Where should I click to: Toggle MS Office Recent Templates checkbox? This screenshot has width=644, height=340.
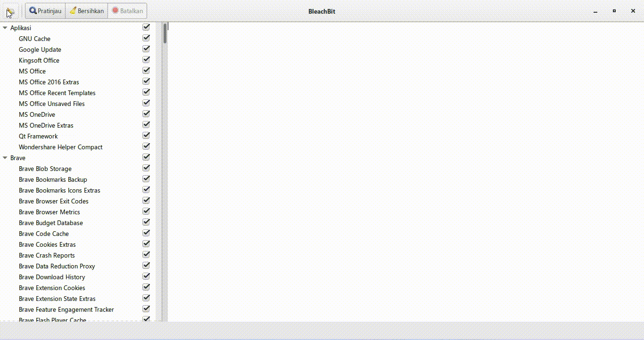(x=146, y=92)
